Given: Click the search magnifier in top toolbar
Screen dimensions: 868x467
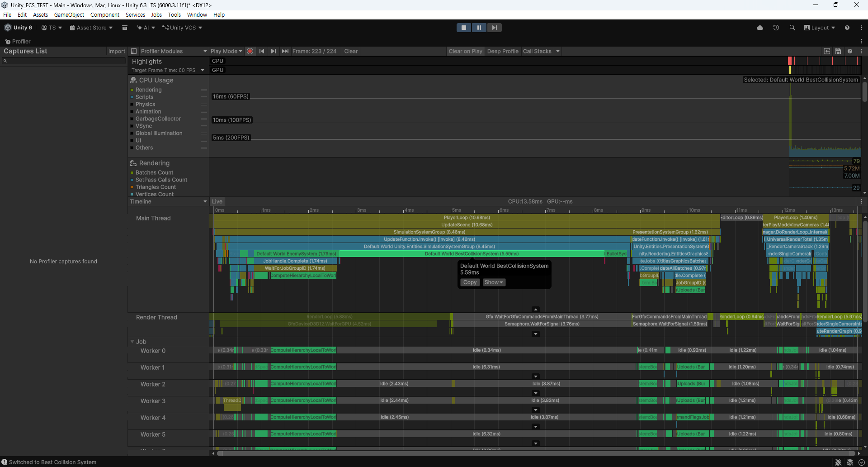Looking at the screenshot, I should (793, 28).
